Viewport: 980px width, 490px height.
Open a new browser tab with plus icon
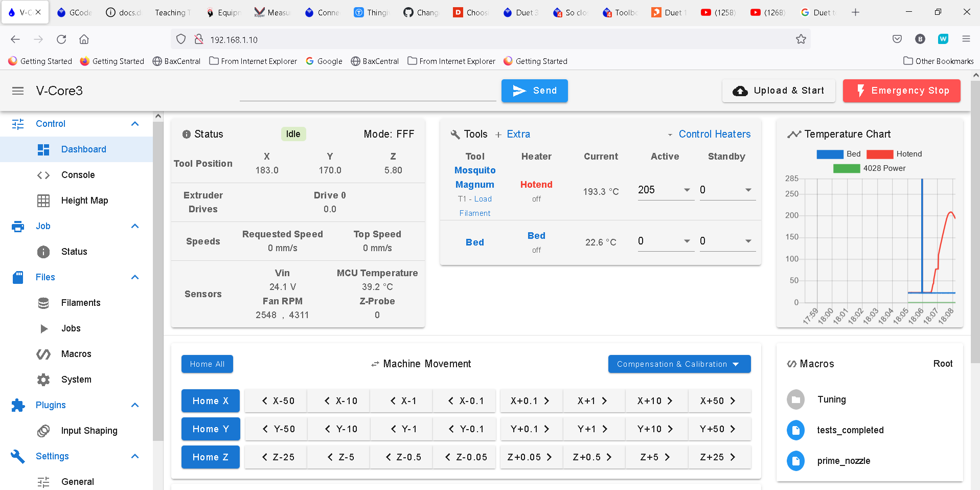click(x=855, y=12)
